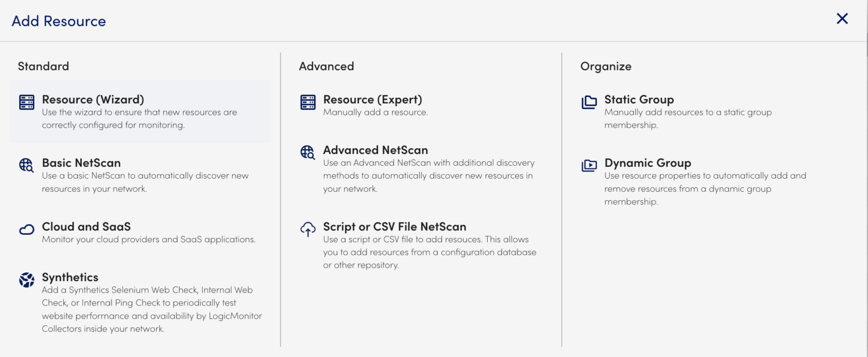This screenshot has height=357, width=868.
Task: Select the Resource (Expert) server icon
Action: point(308,102)
